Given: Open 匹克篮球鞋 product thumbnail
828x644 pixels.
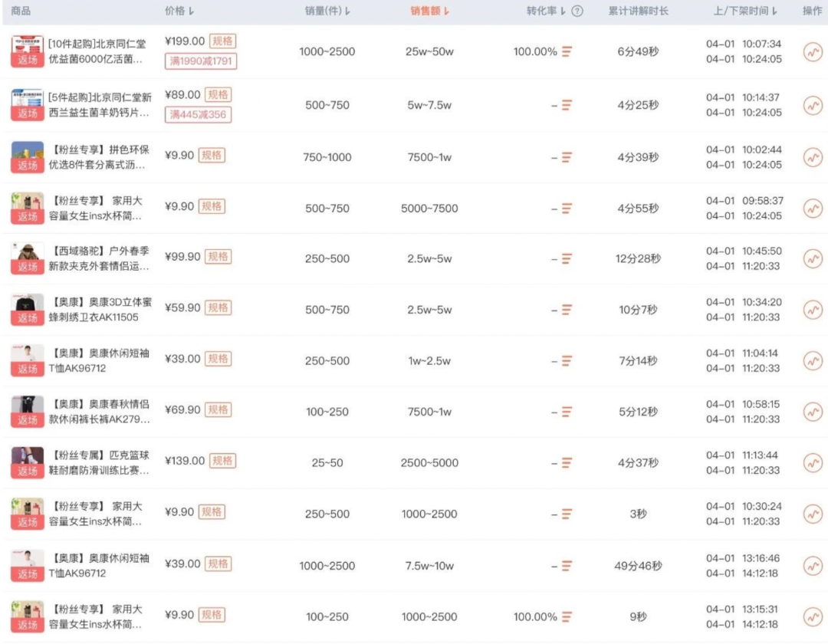Looking at the screenshot, I should tap(28, 463).
